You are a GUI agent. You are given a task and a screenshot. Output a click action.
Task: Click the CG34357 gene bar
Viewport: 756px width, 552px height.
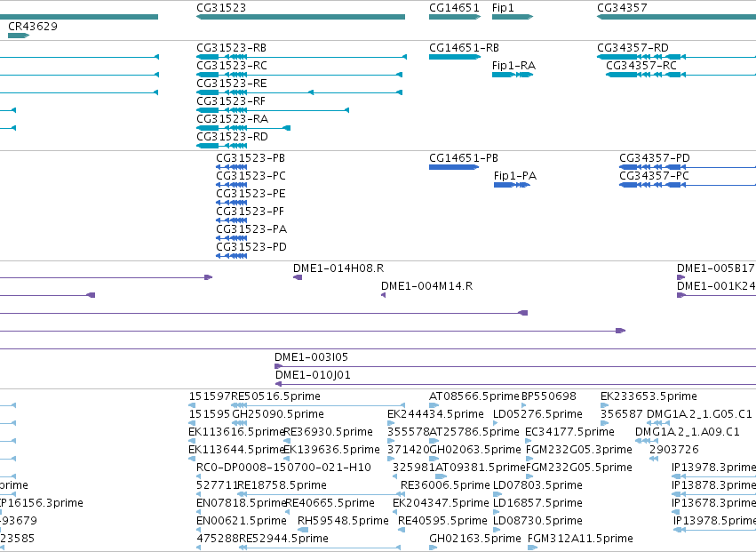click(x=676, y=17)
